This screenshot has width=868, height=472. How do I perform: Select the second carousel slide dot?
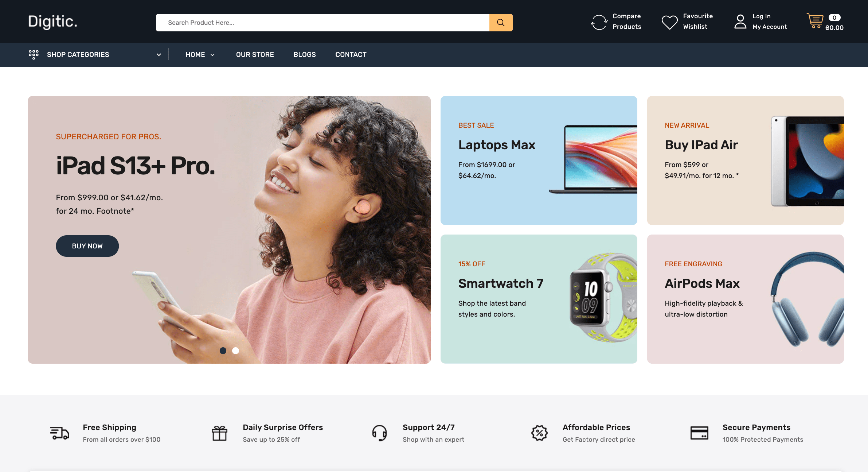coord(235,351)
